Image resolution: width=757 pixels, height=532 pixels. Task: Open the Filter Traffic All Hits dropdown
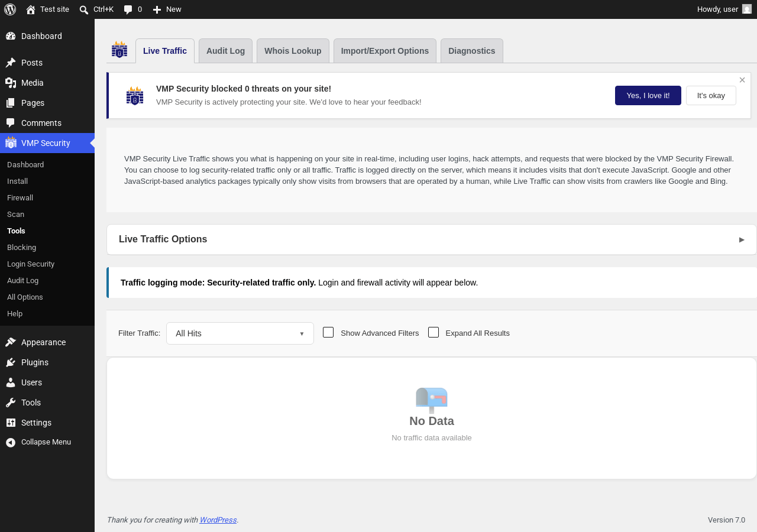point(240,333)
